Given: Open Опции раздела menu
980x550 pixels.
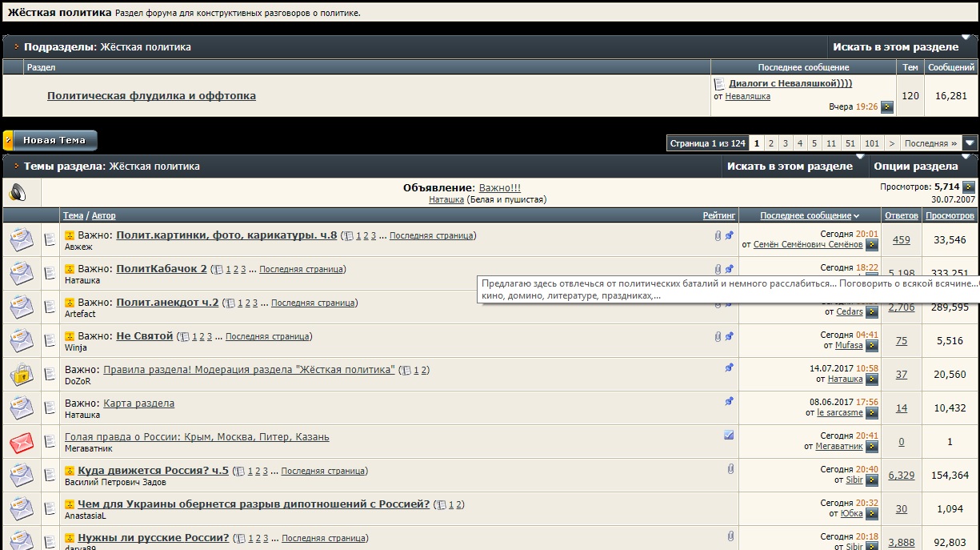Looking at the screenshot, I should coord(916,166).
